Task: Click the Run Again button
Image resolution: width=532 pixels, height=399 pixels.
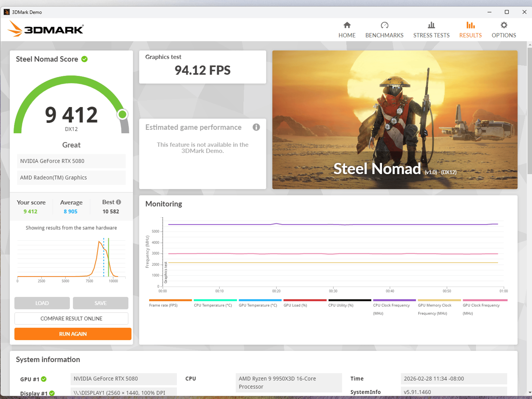Action: tap(73, 334)
